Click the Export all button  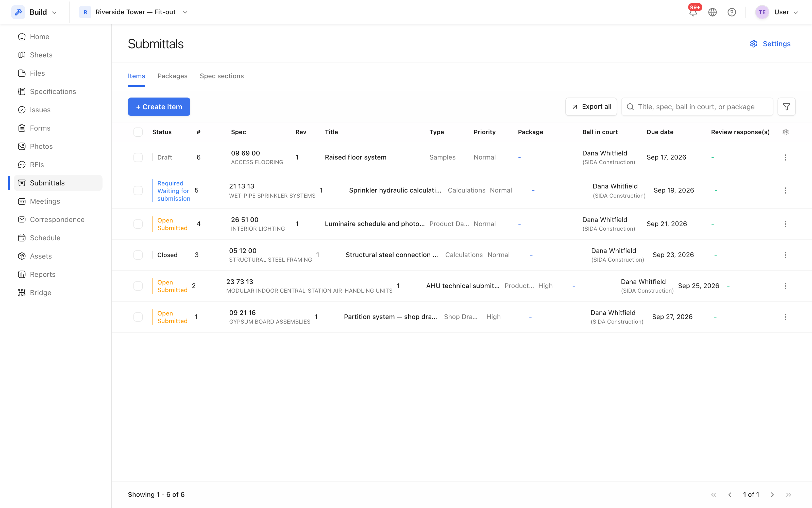click(x=591, y=107)
